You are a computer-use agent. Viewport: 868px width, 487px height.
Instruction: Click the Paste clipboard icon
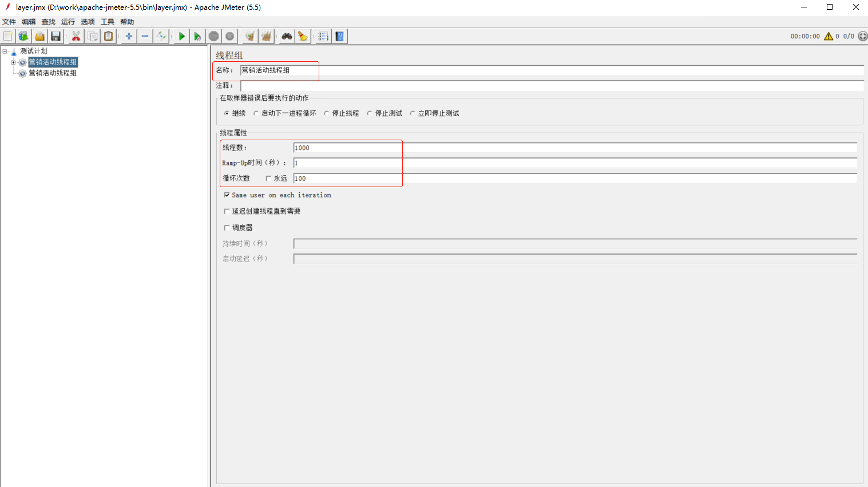pyautogui.click(x=108, y=36)
